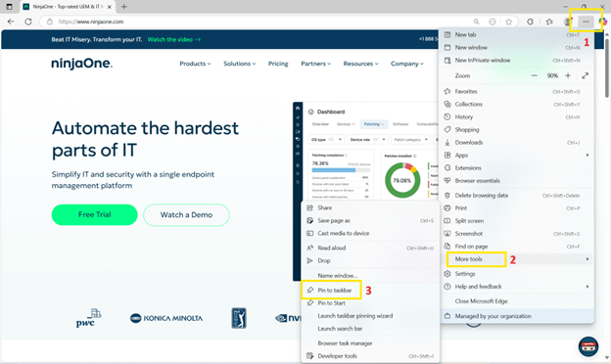Open a new tab with the plus icon
611x364 pixels.
(x=124, y=7)
